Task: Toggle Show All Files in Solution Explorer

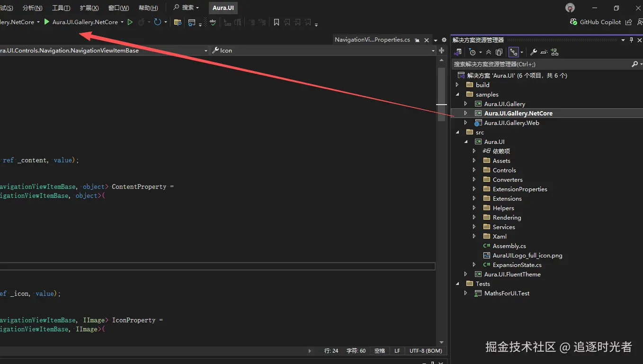Action: pyautogui.click(x=499, y=52)
